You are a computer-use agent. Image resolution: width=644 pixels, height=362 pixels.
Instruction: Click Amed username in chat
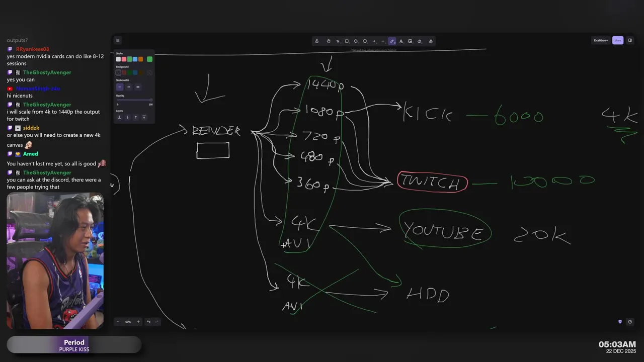coord(31,154)
